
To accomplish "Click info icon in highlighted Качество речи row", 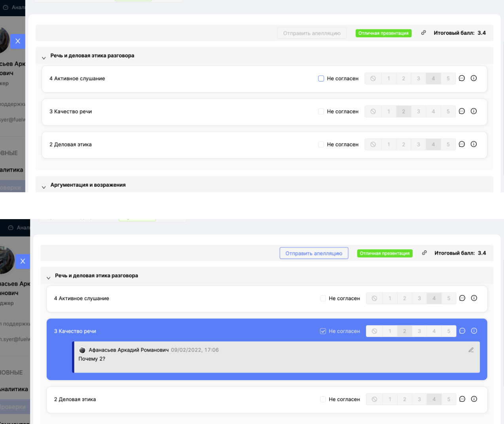I will click(474, 331).
